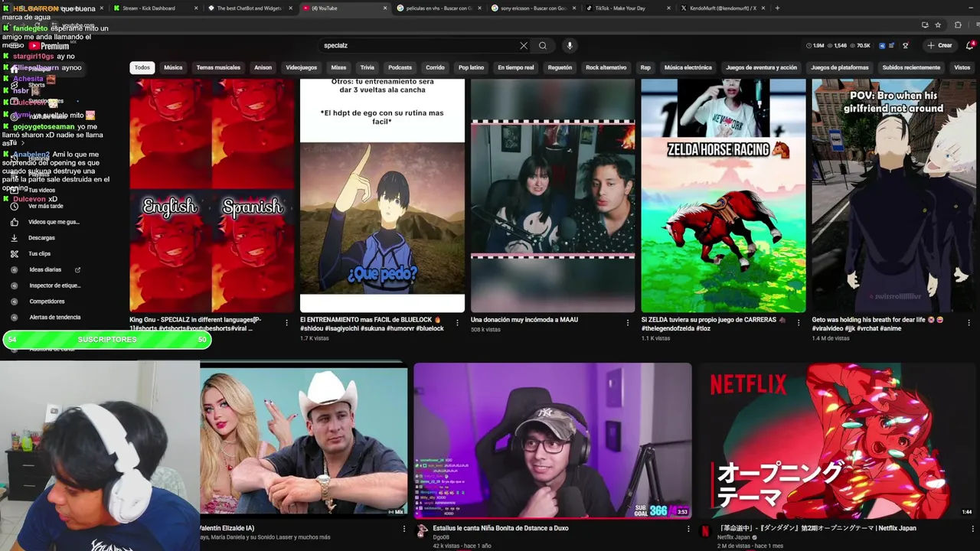Screen dimensions: 980x551
Task: Open Una donación muy incómoda a MAAU title
Action: (524, 320)
